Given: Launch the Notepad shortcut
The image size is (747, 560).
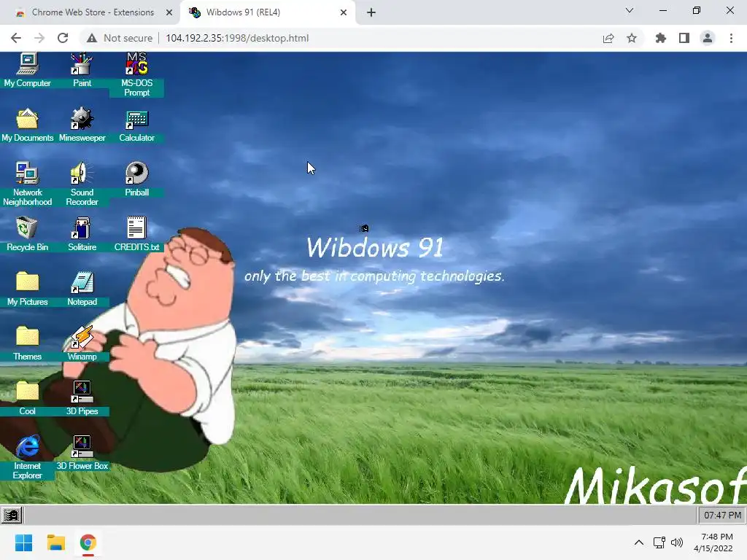Looking at the screenshot, I should pos(82,289).
